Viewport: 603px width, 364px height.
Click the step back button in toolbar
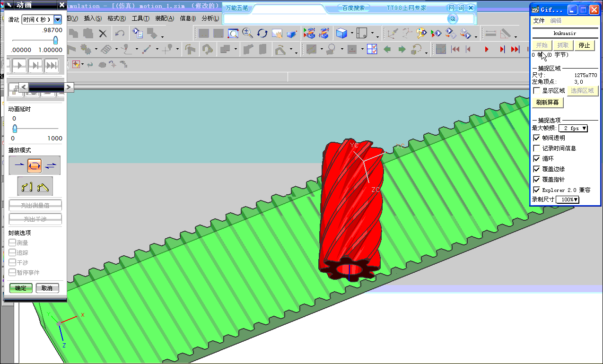click(469, 49)
